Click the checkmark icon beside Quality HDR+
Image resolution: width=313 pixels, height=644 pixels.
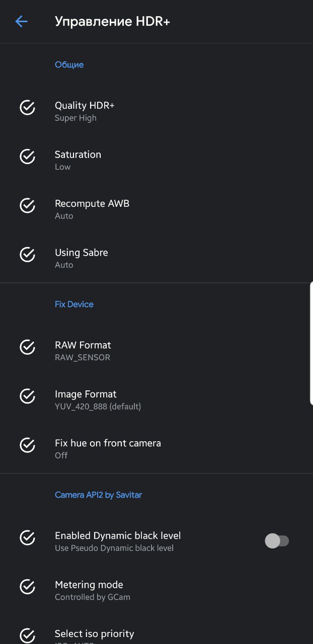[x=27, y=108]
